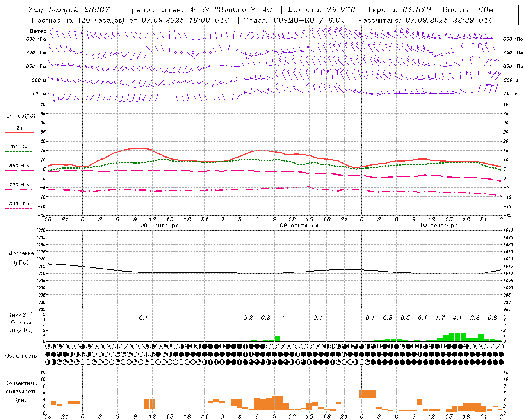Click the (мм/3ч.) precipitation unit label
The height and width of the screenshot is (420, 525).
pos(21,315)
